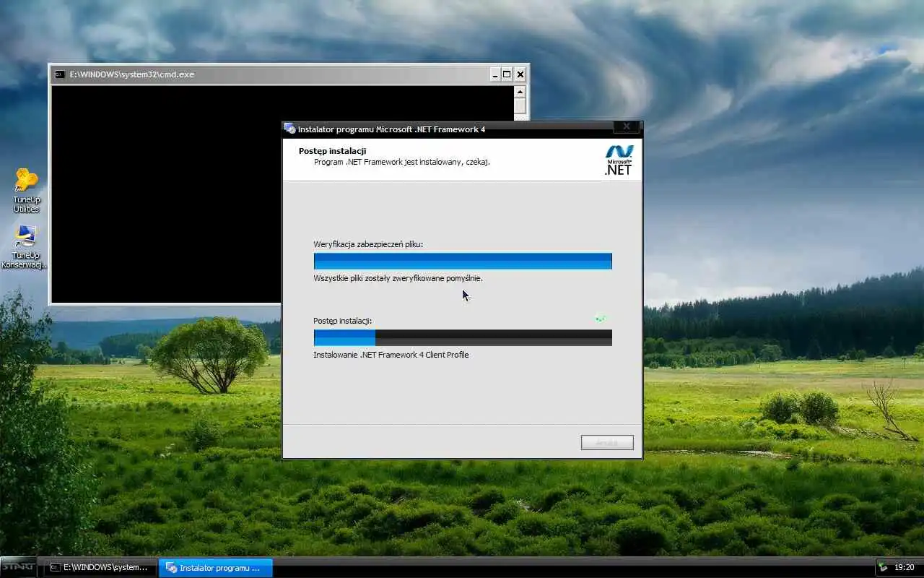This screenshot has width=924, height=578.
Task: Click the system tray icon beside the clock
Action: coord(883,568)
